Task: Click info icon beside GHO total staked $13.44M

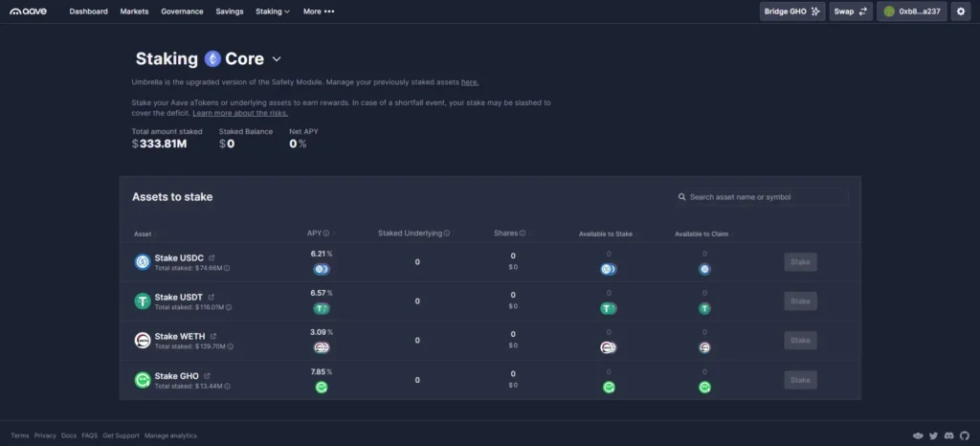Action: point(227,386)
